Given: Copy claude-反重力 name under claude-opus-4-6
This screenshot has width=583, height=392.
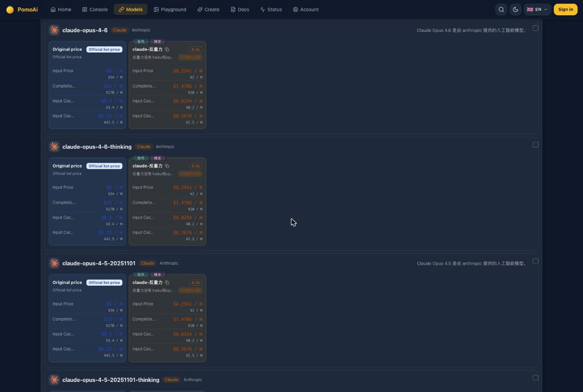Looking at the screenshot, I should point(167,49).
